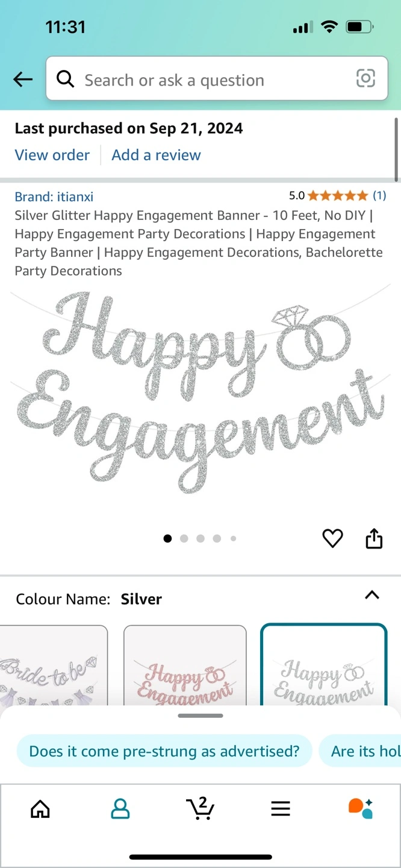
Task: Share product using share icon
Action: [374, 538]
